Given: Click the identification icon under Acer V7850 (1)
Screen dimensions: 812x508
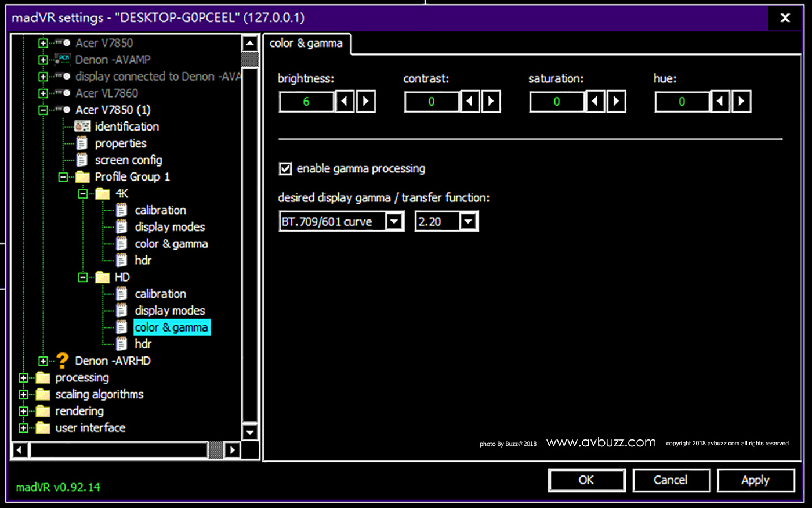Looking at the screenshot, I should (82, 127).
